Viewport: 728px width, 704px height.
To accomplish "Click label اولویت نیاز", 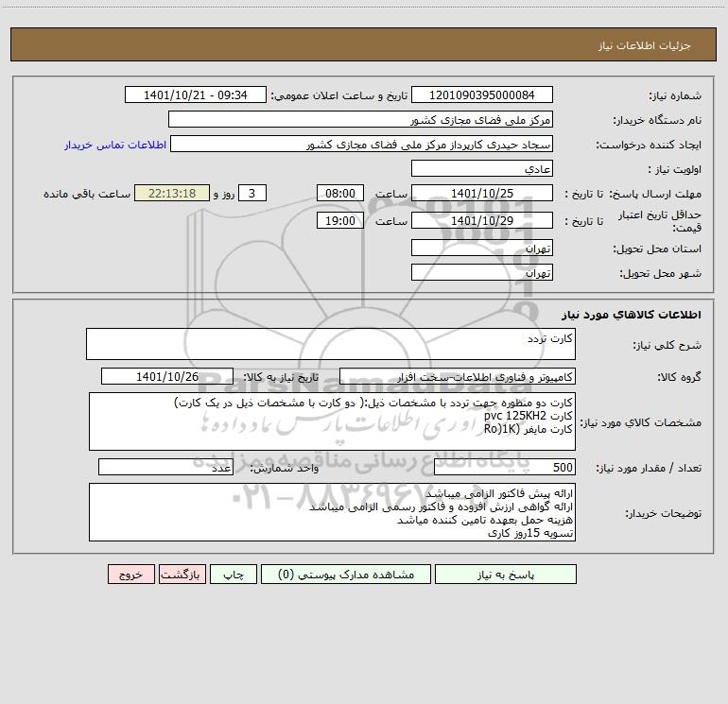I will pyautogui.click(x=675, y=169).
